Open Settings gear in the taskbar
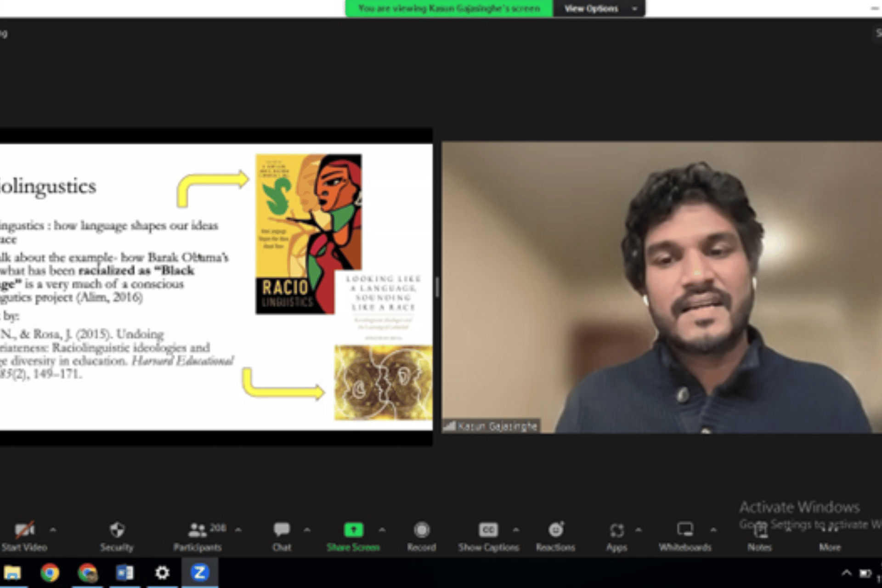Image resolution: width=882 pixels, height=588 pixels. tap(162, 573)
